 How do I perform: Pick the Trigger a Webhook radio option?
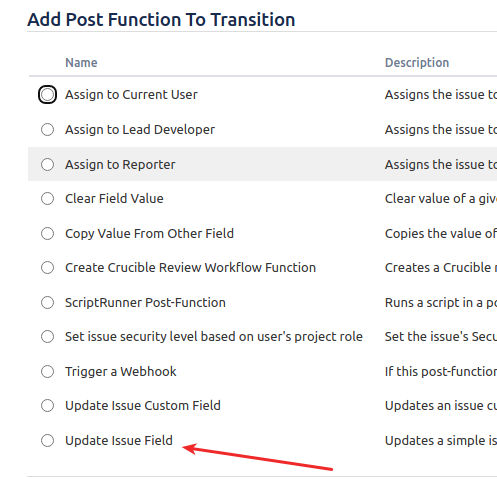tap(47, 372)
